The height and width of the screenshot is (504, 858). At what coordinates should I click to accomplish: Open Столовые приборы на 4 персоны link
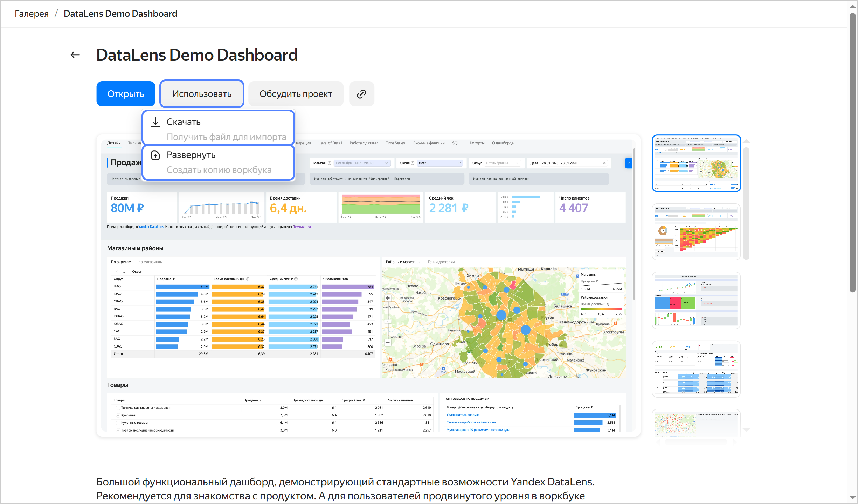471,422
